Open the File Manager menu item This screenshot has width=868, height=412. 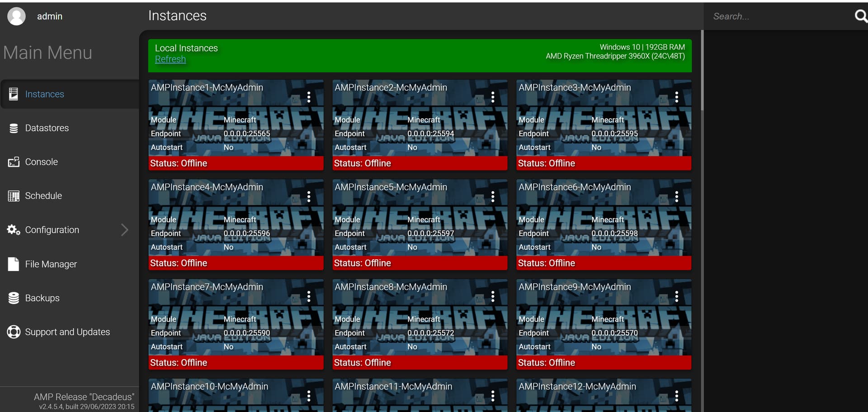point(70,264)
